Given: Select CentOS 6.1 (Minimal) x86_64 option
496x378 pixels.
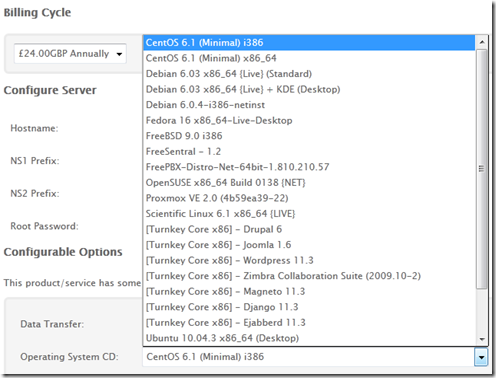Looking at the screenshot, I should 309,58.
